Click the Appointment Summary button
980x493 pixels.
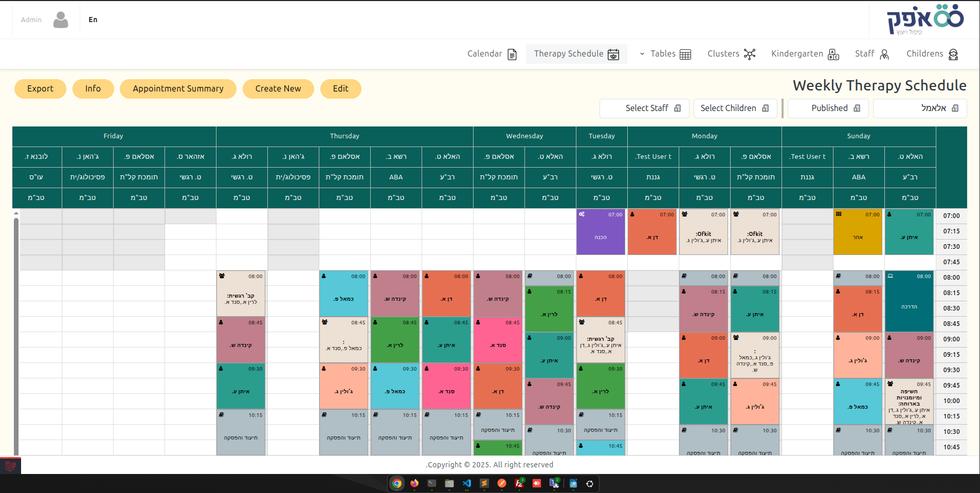[178, 89]
